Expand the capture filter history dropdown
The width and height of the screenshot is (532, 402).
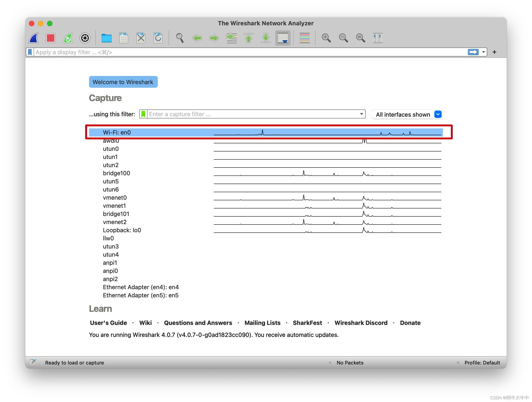click(x=361, y=114)
